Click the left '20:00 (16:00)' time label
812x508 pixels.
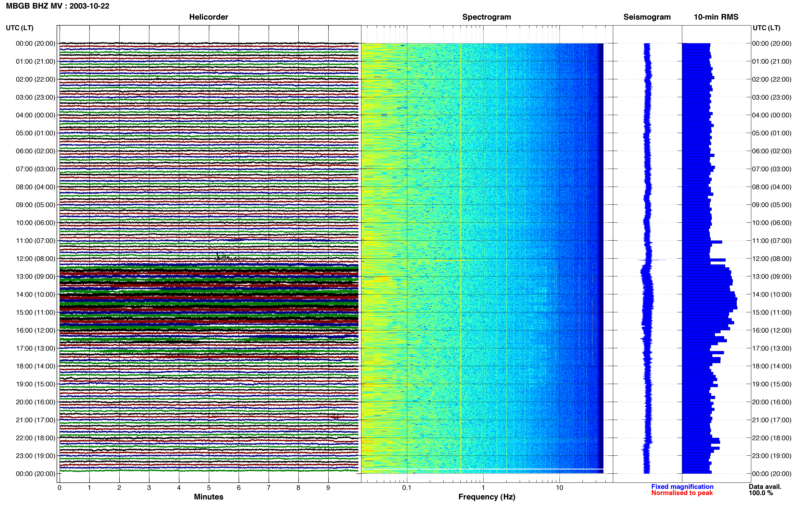pyautogui.click(x=36, y=402)
